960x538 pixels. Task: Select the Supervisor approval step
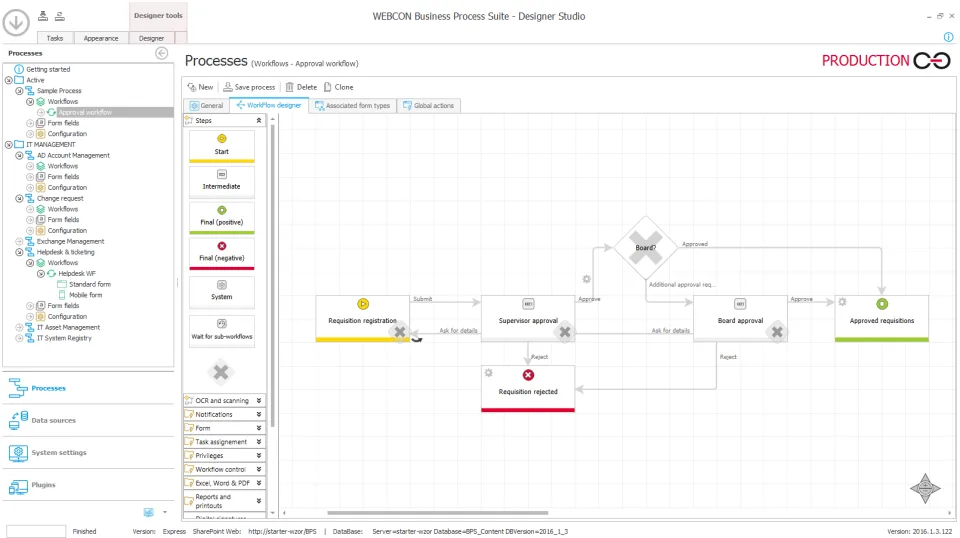[x=528, y=318]
